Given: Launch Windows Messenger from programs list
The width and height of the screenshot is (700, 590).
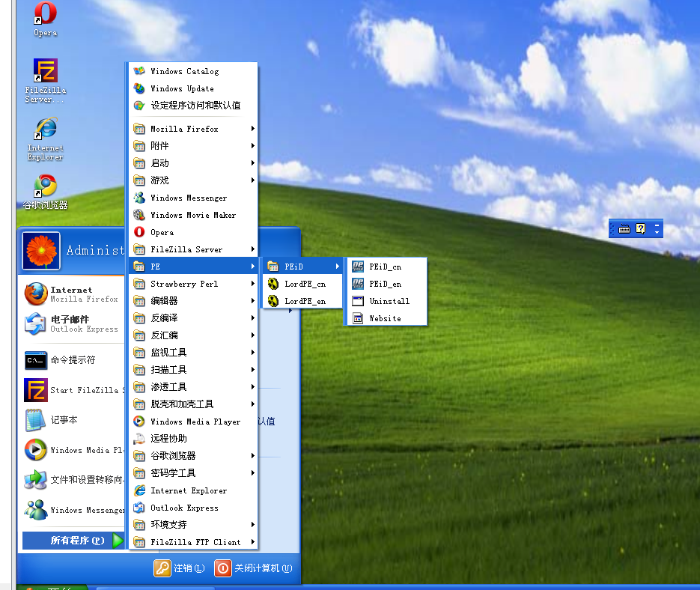Looking at the screenshot, I should point(193,198).
